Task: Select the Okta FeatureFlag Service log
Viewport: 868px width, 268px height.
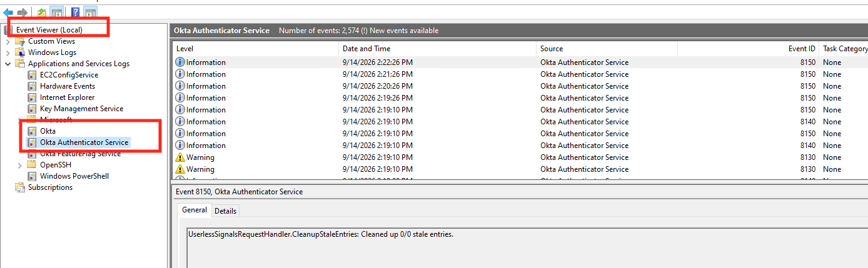Action: tap(80, 154)
